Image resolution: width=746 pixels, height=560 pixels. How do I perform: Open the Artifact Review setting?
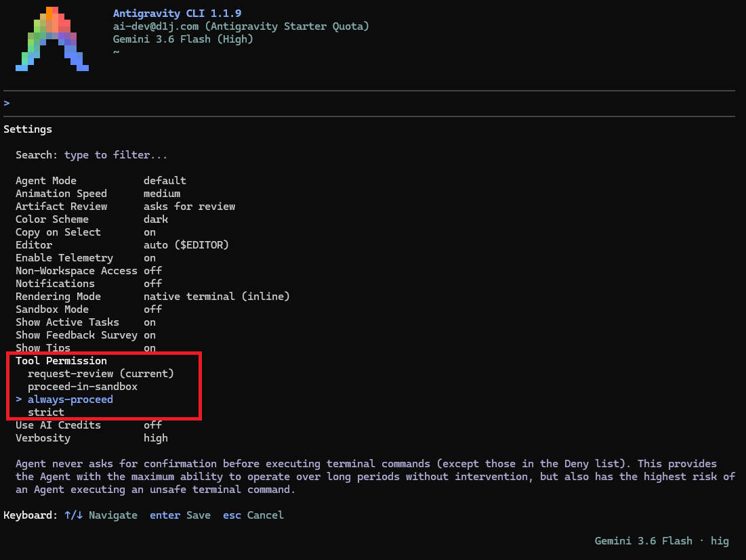tap(125, 207)
